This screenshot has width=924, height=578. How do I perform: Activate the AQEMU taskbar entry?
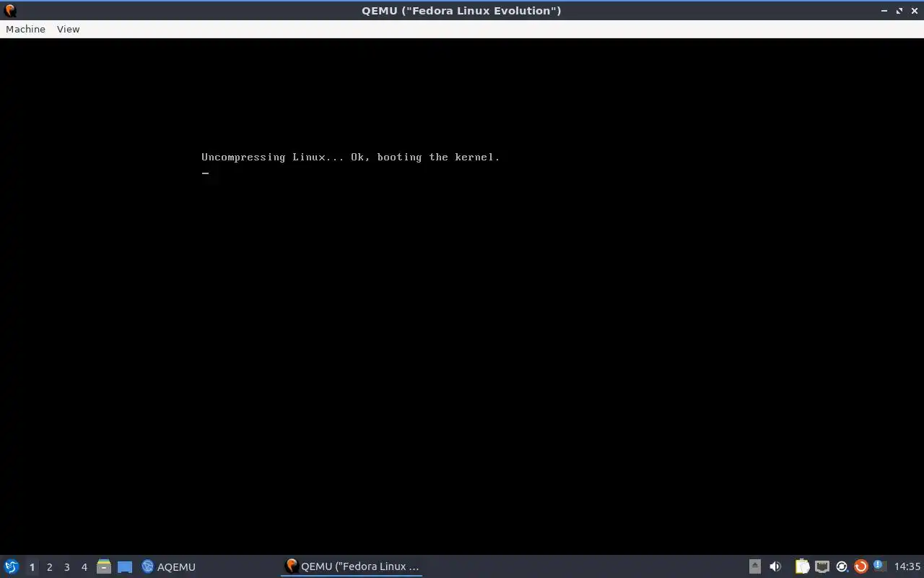pyautogui.click(x=169, y=566)
